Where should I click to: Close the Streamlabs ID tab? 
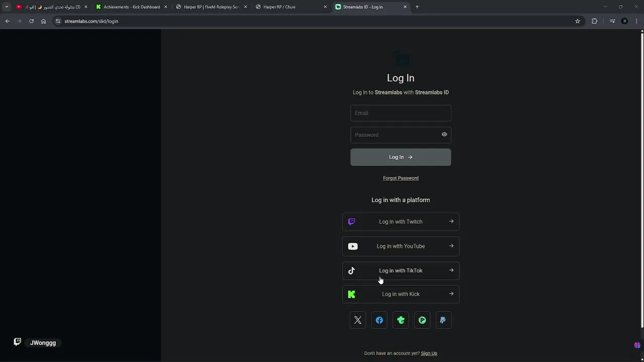tap(405, 7)
